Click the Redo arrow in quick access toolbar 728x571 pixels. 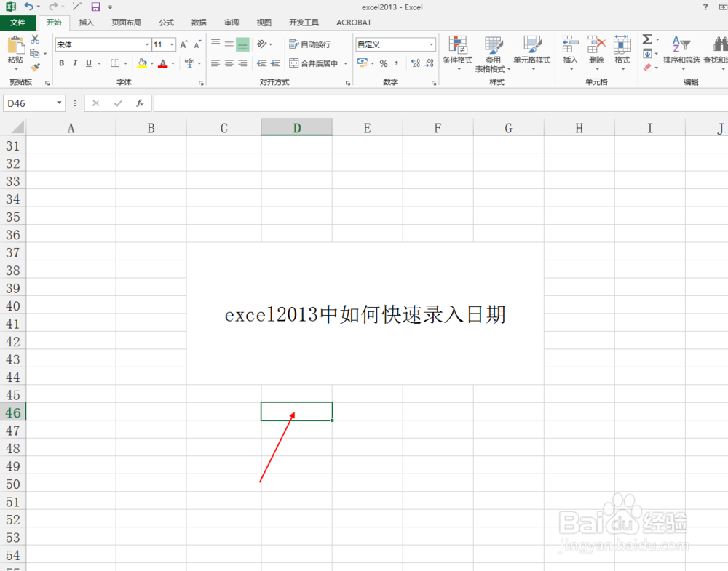coord(53,7)
